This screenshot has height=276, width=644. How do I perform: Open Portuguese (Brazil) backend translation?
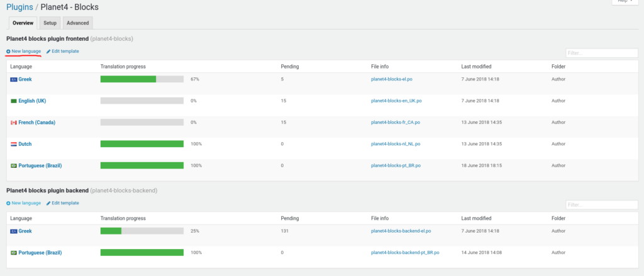(x=40, y=253)
